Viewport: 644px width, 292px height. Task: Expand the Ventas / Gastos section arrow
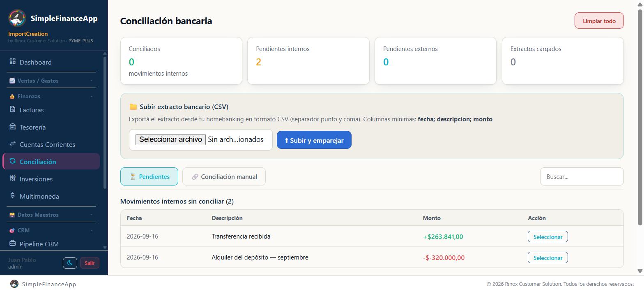coord(91,81)
